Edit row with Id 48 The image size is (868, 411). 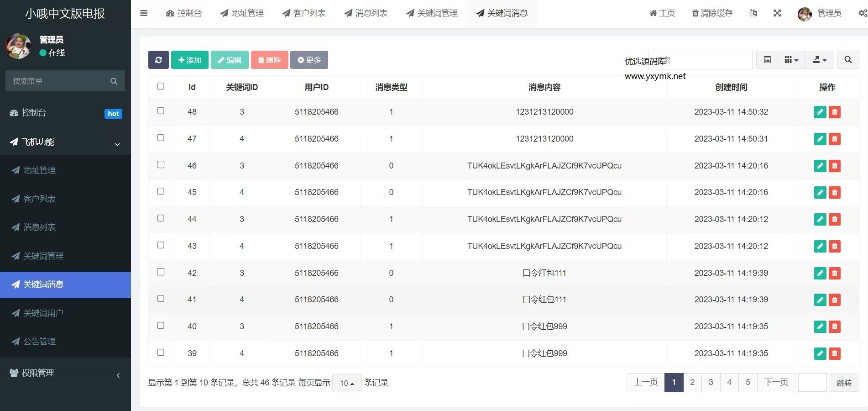(820, 112)
